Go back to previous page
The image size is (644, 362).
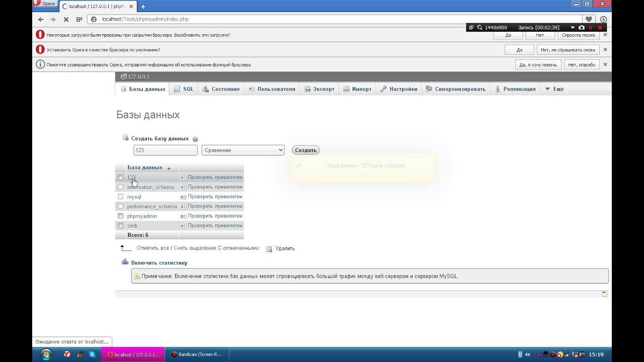pos(41,19)
